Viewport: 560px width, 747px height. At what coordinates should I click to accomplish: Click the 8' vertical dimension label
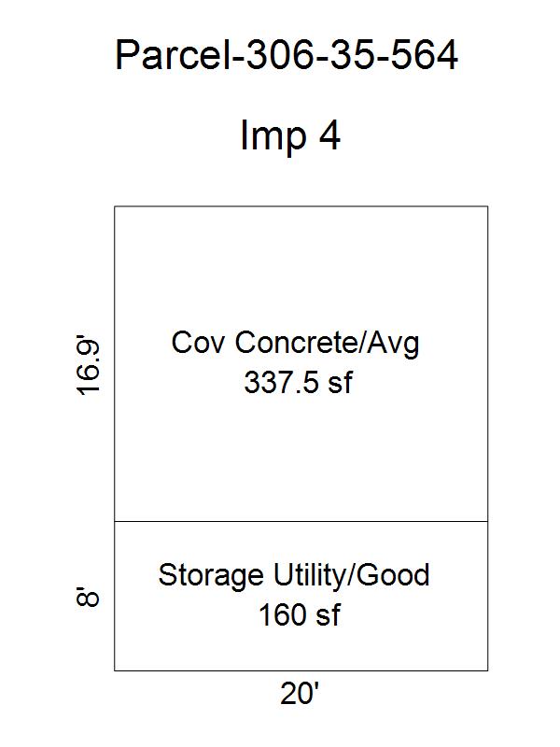coord(88,597)
